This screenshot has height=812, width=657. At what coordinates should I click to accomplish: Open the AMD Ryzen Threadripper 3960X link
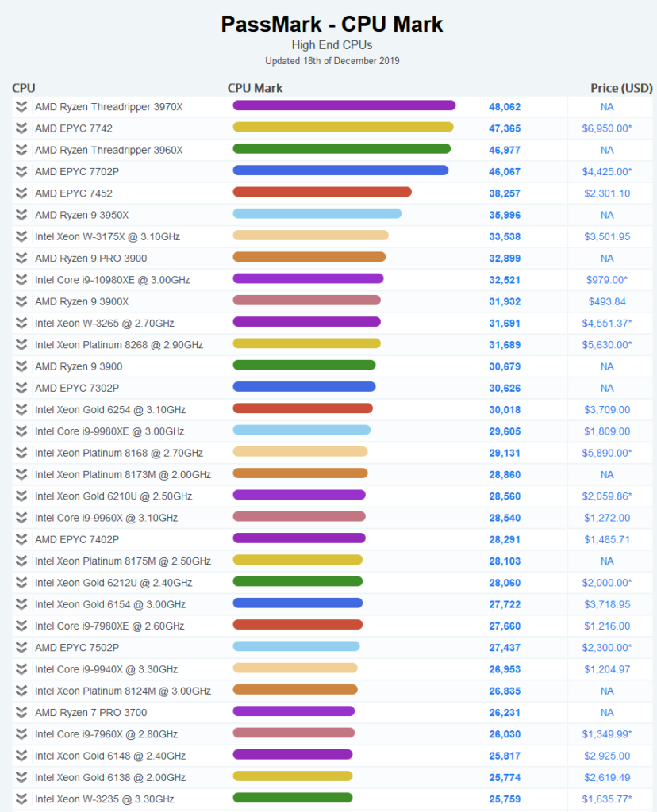(109, 150)
